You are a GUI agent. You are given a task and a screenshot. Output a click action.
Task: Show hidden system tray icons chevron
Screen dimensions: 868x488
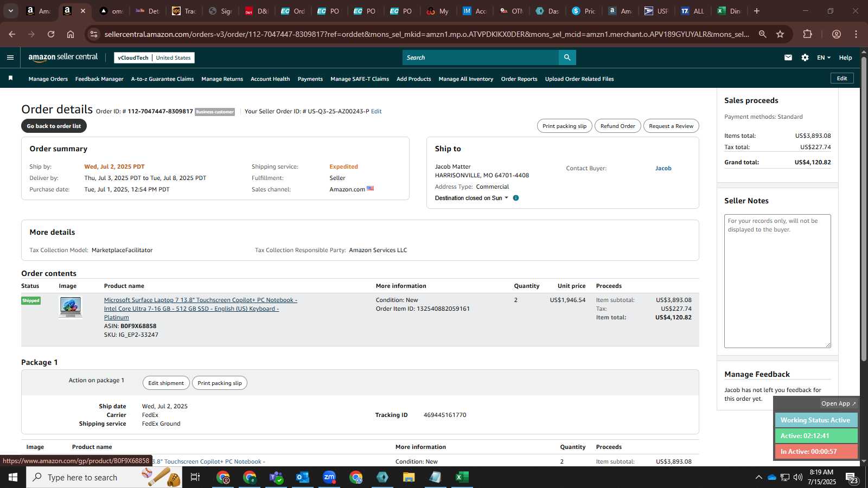pos(758,477)
